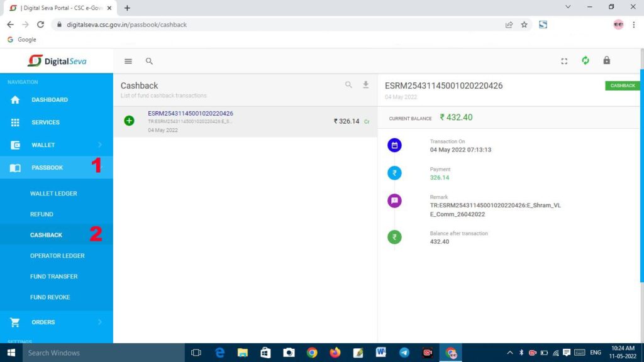Select Fund Transfer submenu item
This screenshot has height=362, width=644.
pyautogui.click(x=54, y=277)
